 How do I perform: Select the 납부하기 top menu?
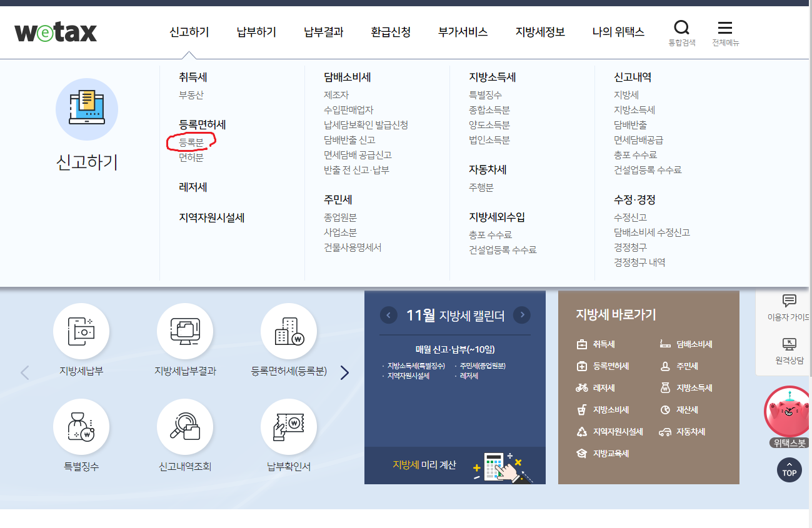[256, 32]
